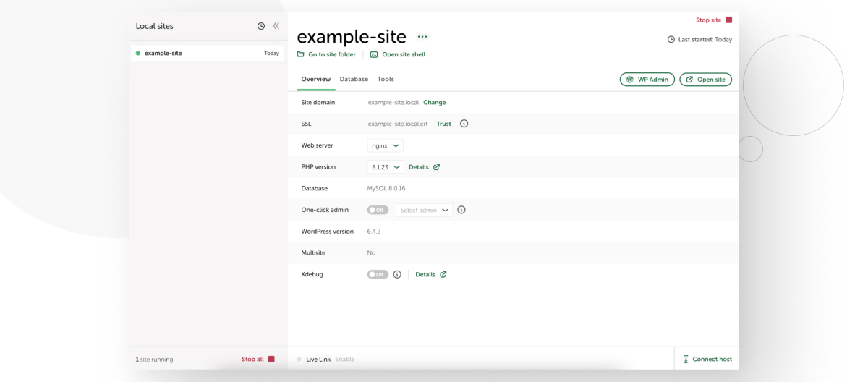This screenshot has height=382, width=868.
Task: Click Live Link Enable
Action: click(345, 359)
